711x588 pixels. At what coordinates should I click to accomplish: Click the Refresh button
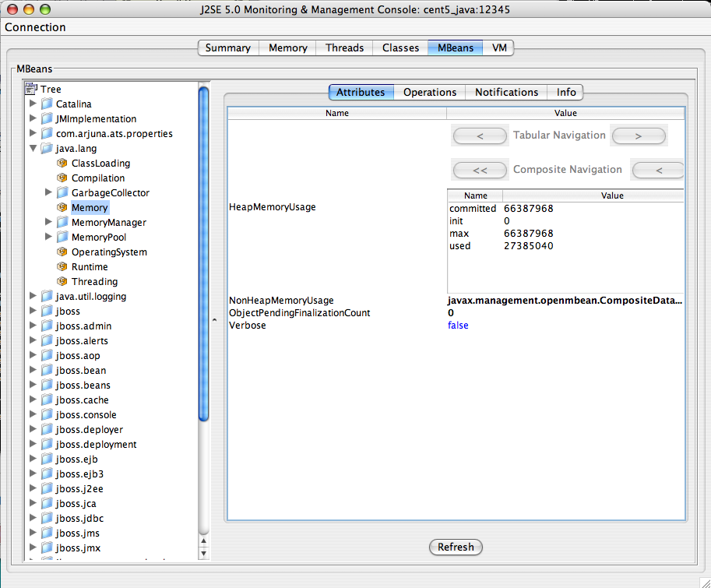(456, 548)
